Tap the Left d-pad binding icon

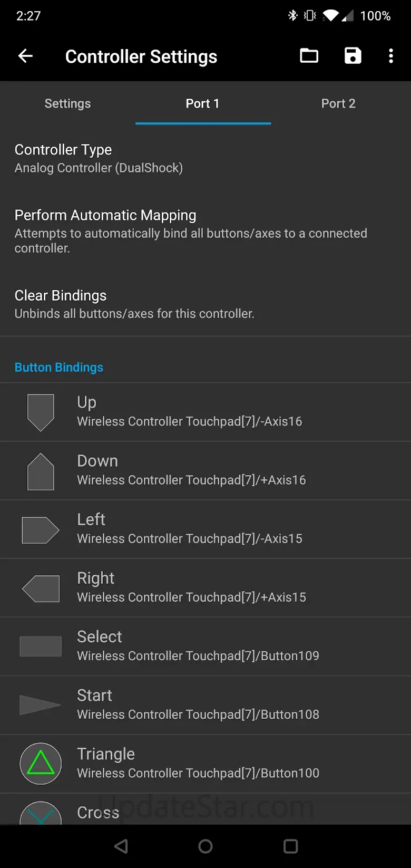41,530
